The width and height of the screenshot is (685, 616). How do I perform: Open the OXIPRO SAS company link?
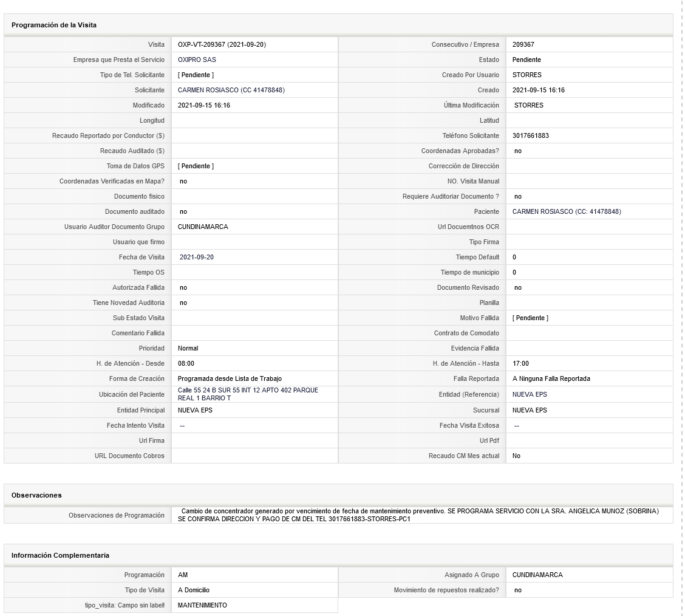[197, 60]
